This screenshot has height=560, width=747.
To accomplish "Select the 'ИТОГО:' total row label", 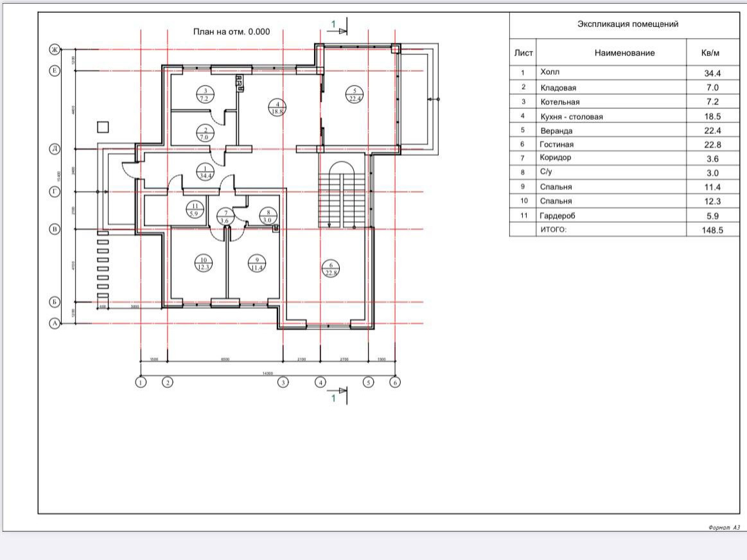I will tap(554, 230).
